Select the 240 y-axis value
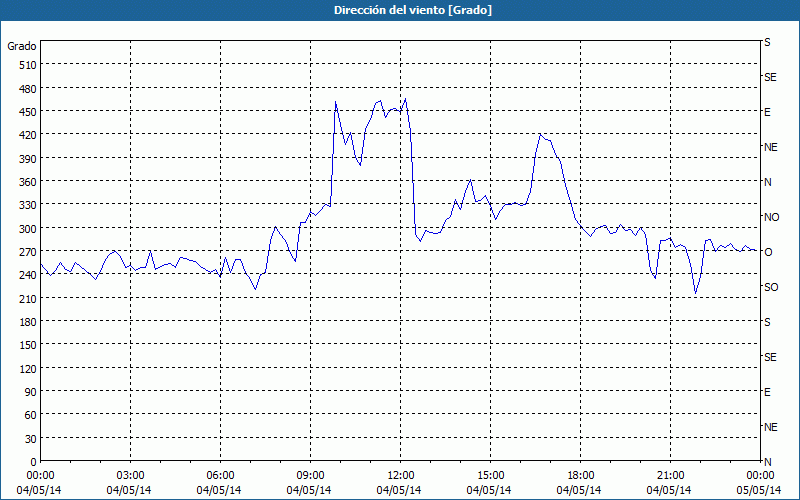The image size is (800, 500). coord(29,276)
